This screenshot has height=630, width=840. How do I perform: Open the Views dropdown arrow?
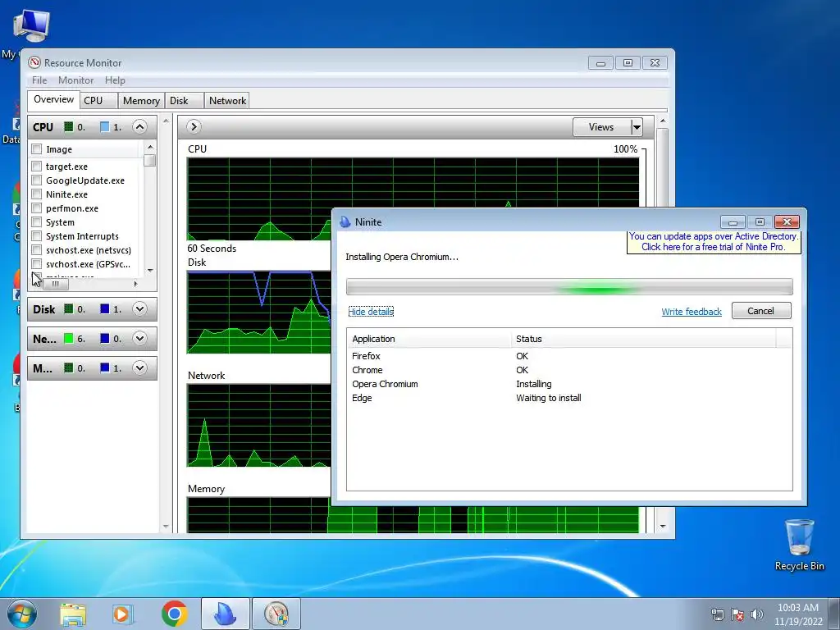(x=637, y=127)
